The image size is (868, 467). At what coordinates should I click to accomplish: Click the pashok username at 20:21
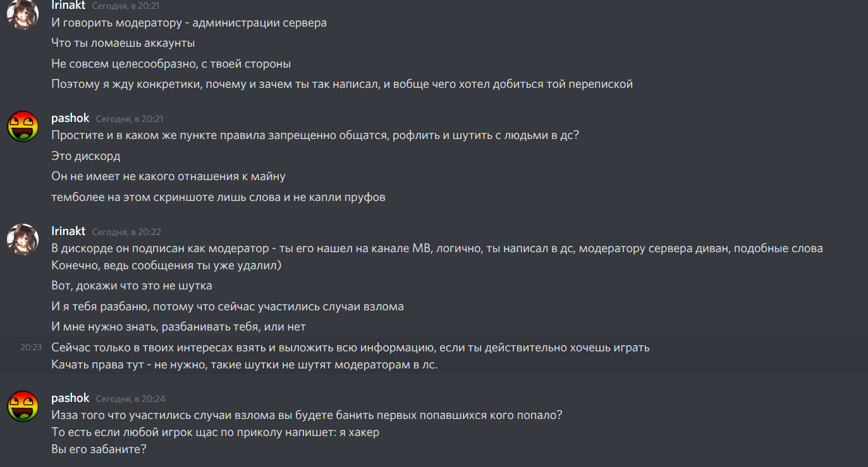[70, 118]
